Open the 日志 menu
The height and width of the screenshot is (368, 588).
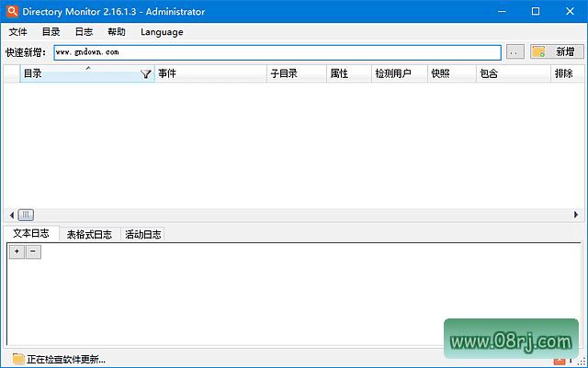[x=84, y=32]
